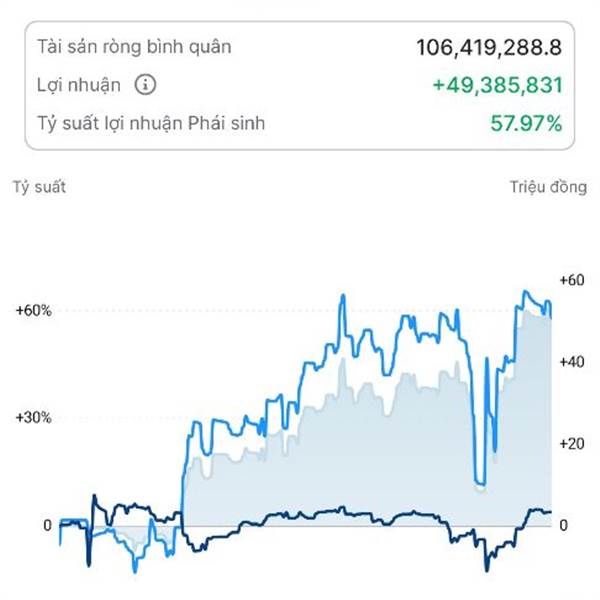Screen dimensions: 600x600
Task: Click the bottom of the sharp chart dip
Action: pyautogui.click(x=481, y=482)
